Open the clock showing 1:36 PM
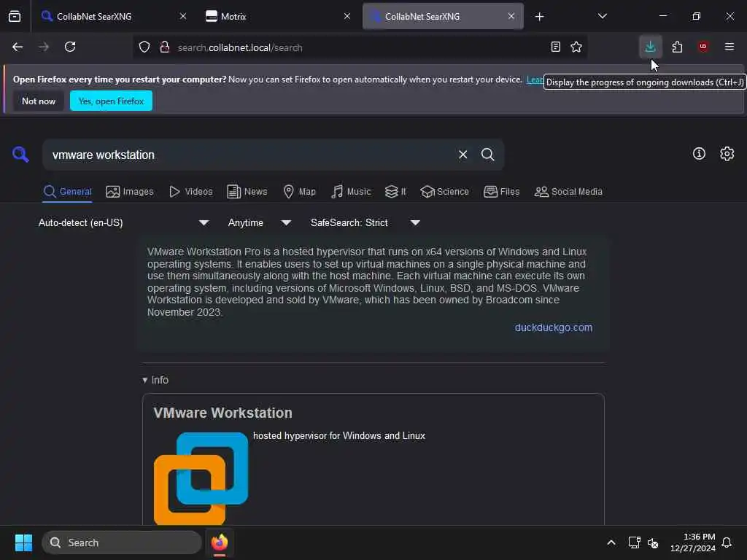The image size is (747, 560). coord(693,542)
